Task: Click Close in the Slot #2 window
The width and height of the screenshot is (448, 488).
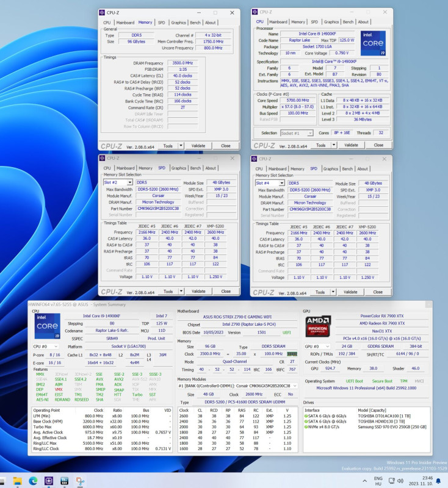Action: coord(226,292)
